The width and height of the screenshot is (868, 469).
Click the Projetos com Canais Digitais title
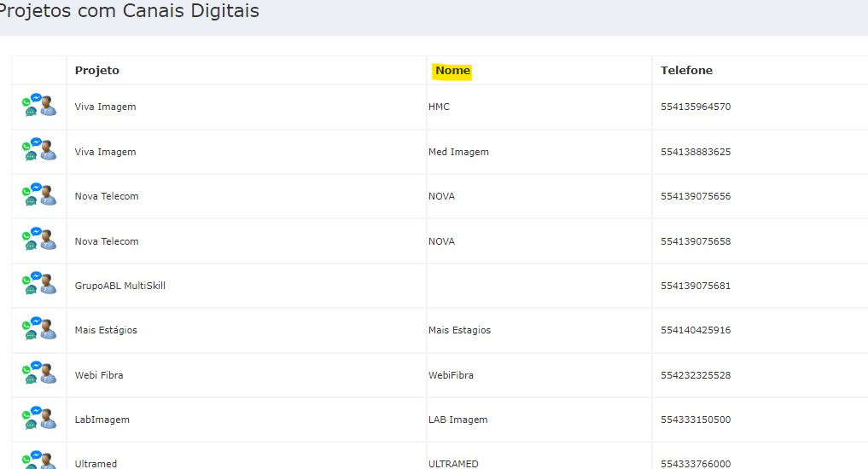[x=128, y=11]
